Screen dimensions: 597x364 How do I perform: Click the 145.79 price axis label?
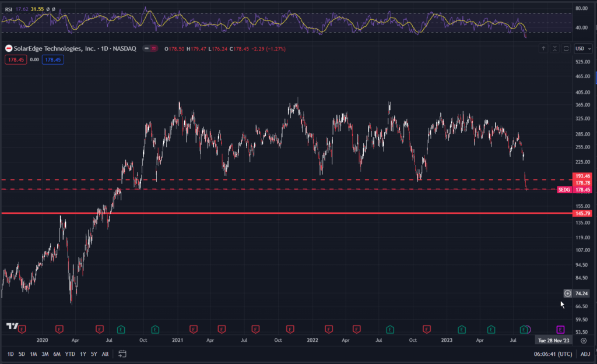[x=582, y=213]
